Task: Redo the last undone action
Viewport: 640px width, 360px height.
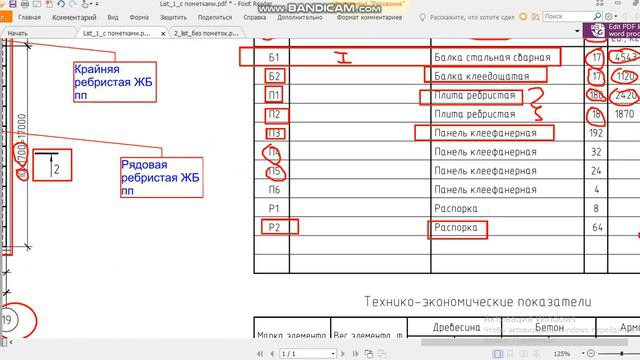Action: point(73,4)
